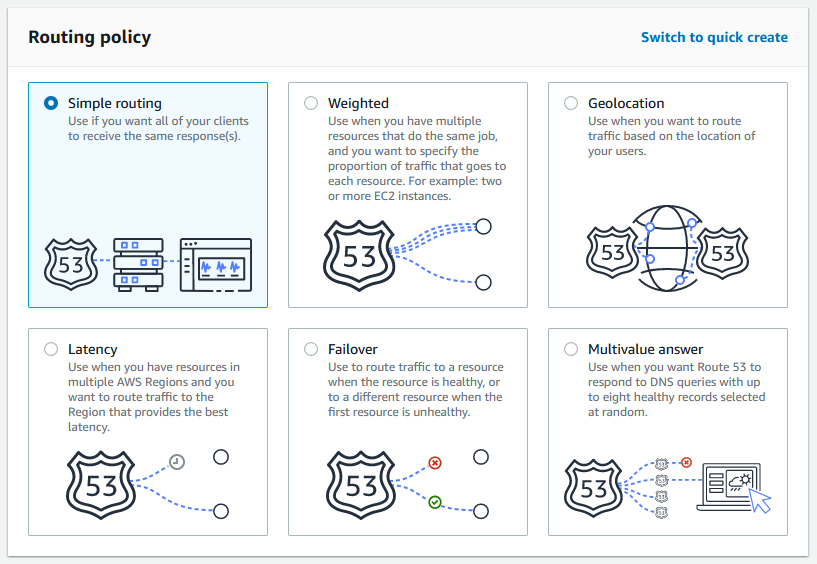Click the server stack icon in Simple routing
Image resolution: width=817 pixels, height=564 pixels.
139,264
